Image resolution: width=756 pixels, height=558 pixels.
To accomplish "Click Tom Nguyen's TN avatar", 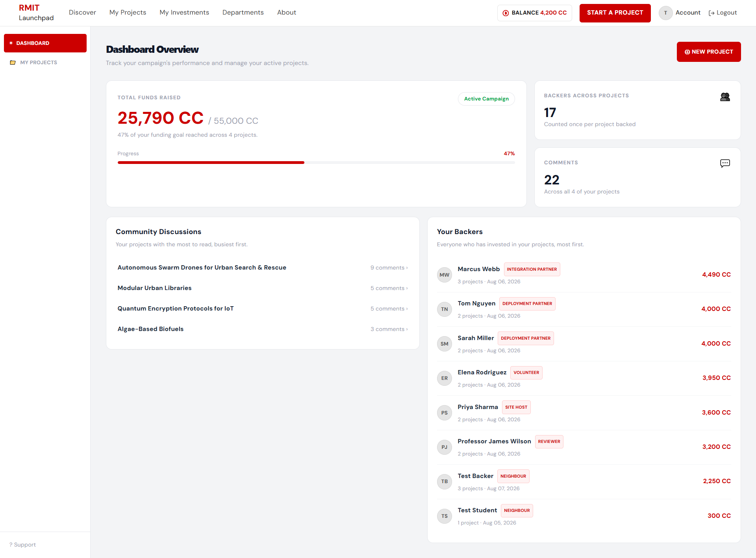I will click(x=445, y=309).
